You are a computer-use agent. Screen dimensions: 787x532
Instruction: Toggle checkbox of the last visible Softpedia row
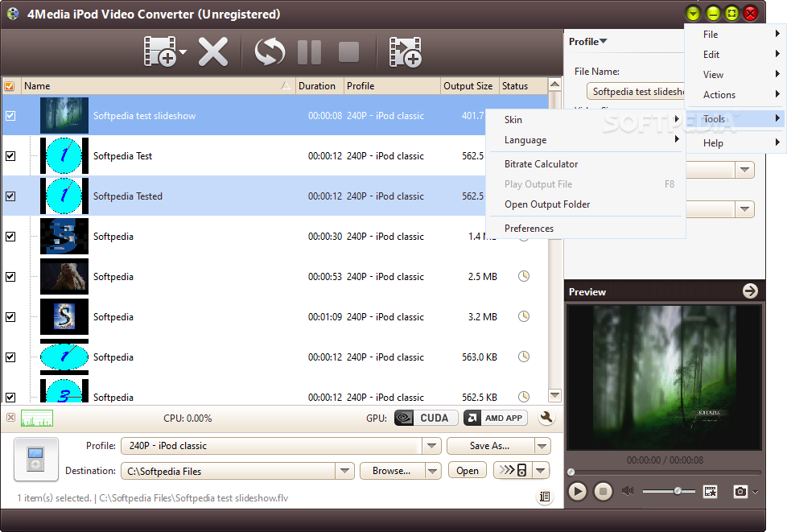[10, 397]
